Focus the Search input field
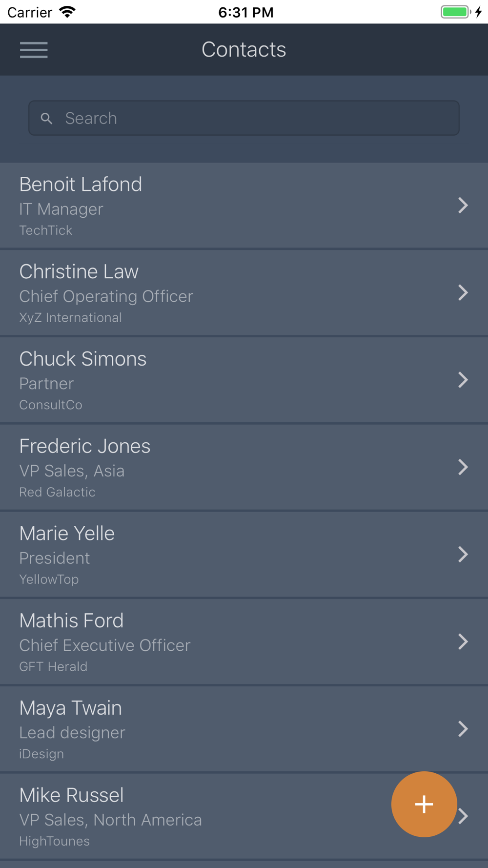Image resolution: width=488 pixels, height=868 pixels. [x=244, y=118]
